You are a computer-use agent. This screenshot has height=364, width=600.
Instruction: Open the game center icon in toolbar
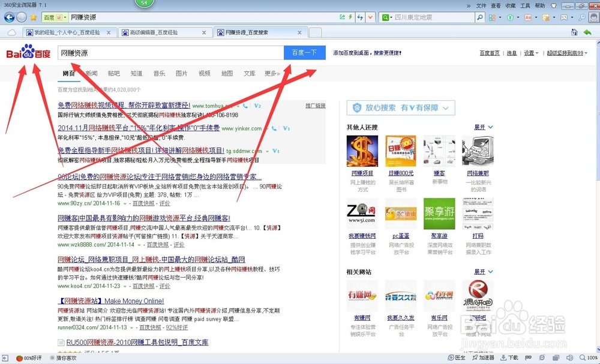coord(563,19)
